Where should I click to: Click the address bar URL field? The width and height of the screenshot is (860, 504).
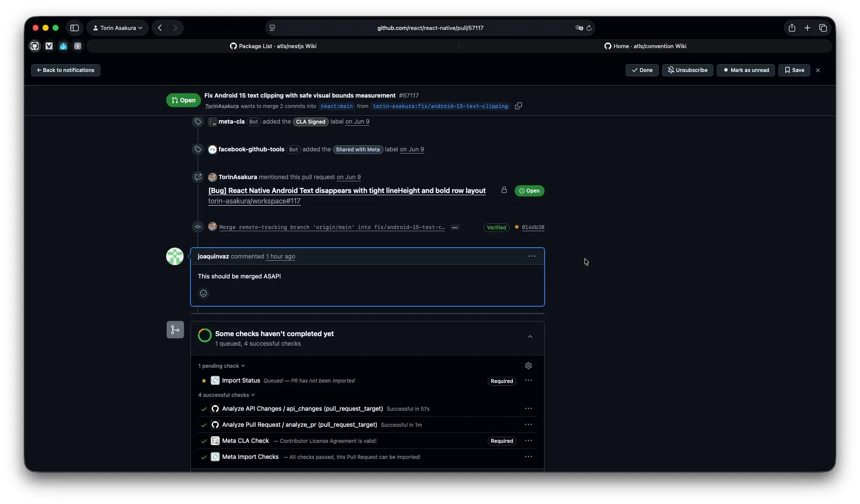(x=430, y=28)
